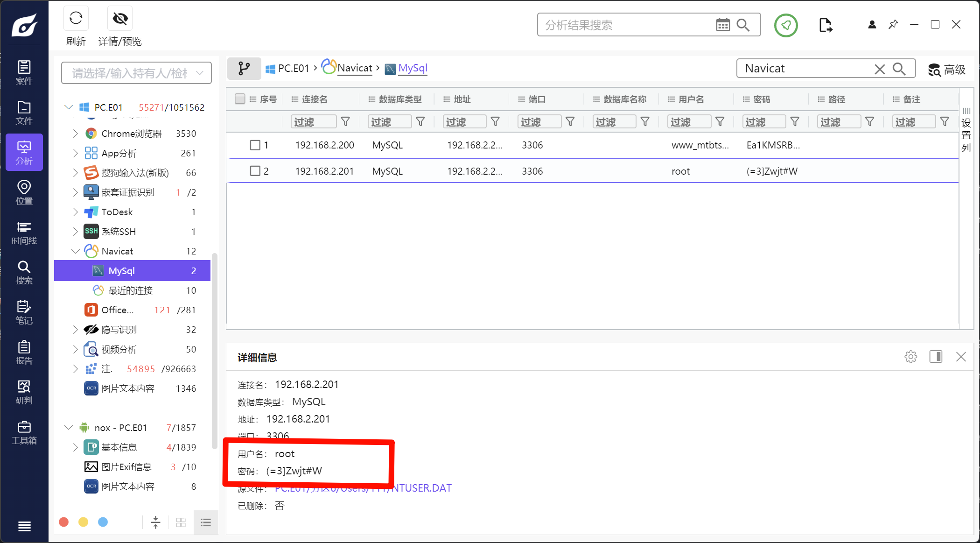Run the Navicat search magnifier
The width and height of the screenshot is (980, 543).
[x=899, y=69]
